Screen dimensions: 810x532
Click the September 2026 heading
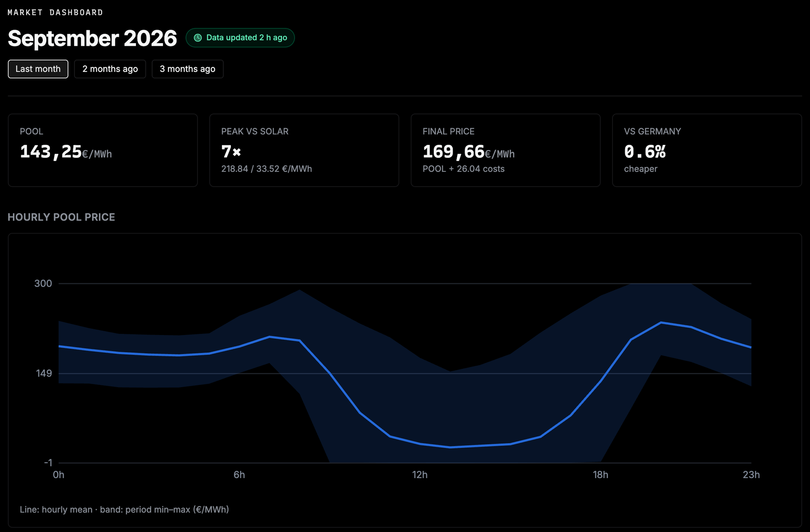[x=92, y=38]
